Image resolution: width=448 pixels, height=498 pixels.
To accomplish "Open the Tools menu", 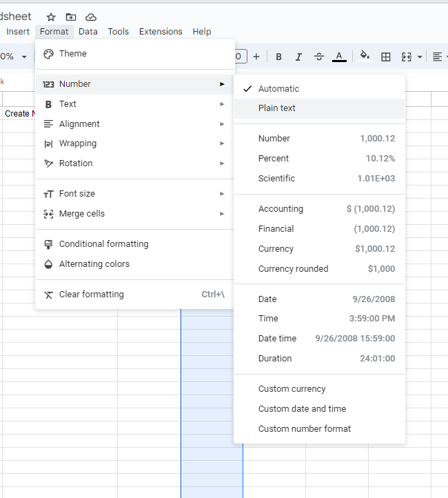I will click(119, 32).
